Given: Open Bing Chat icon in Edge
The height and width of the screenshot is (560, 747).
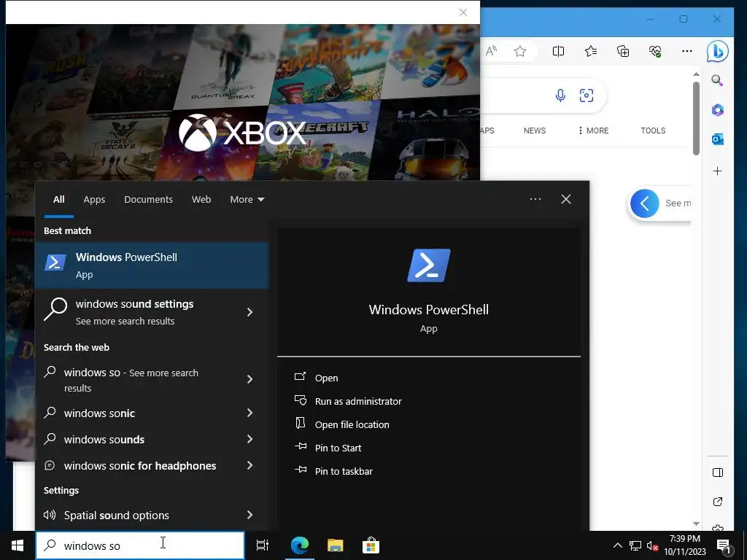Looking at the screenshot, I should 718,51.
